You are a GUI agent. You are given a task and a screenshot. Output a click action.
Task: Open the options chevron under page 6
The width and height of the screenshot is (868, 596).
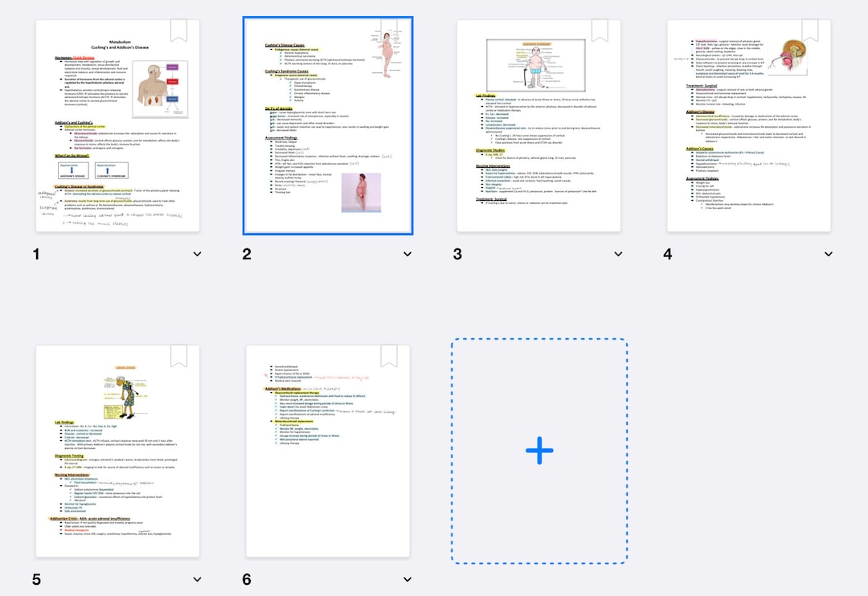click(407, 579)
